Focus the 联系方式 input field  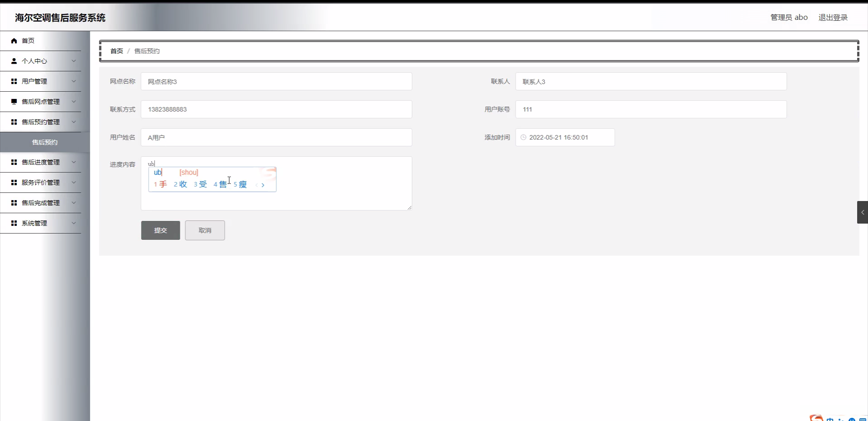pyautogui.click(x=276, y=109)
